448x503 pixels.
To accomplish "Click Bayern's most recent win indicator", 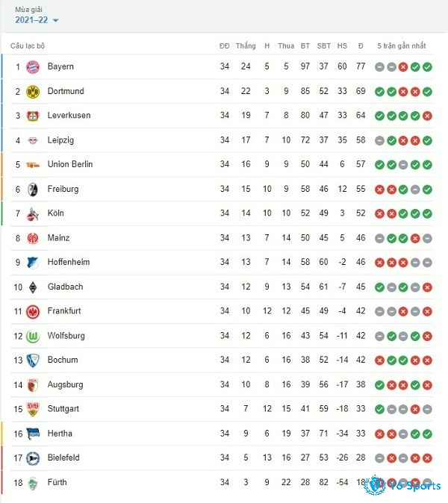I will [427, 67].
